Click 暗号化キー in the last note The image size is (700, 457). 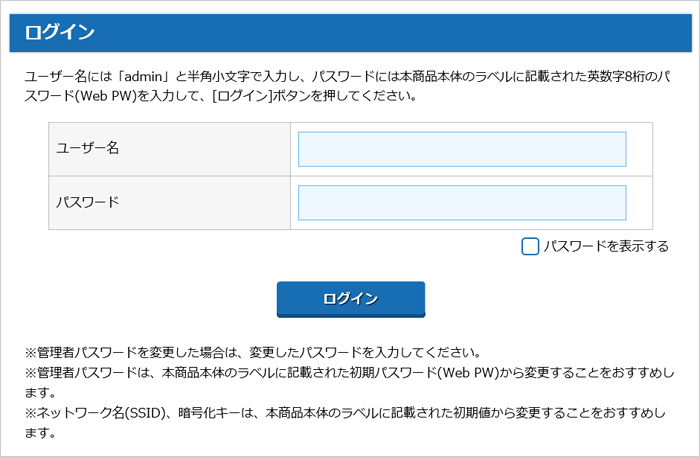point(219,414)
